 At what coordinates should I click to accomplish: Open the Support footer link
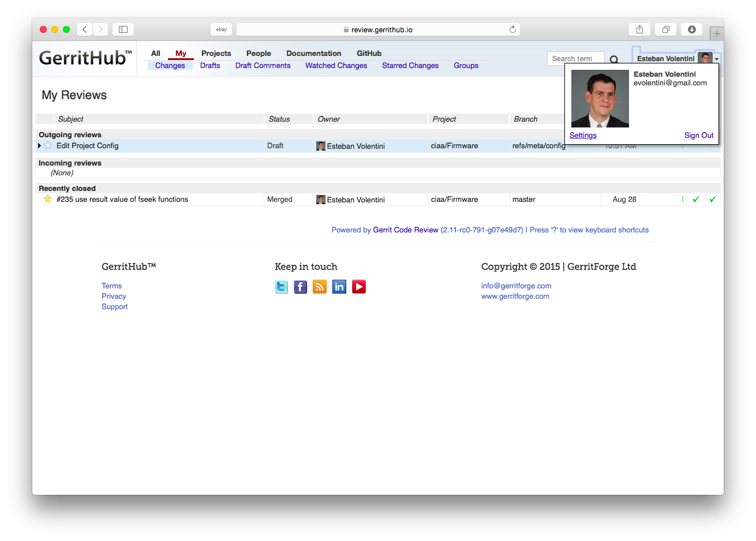[115, 307]
